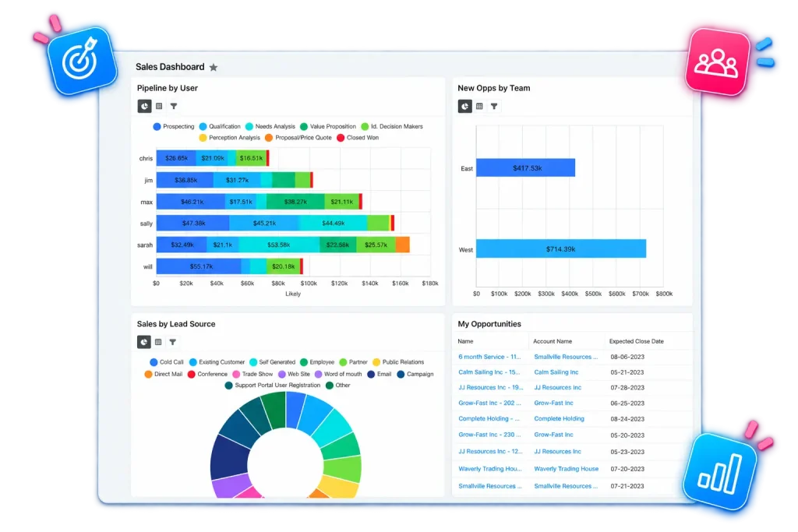This screenshot has width=798, height=532.
Task: Click date cell 07-21-2023
Action: click(627, 486)
